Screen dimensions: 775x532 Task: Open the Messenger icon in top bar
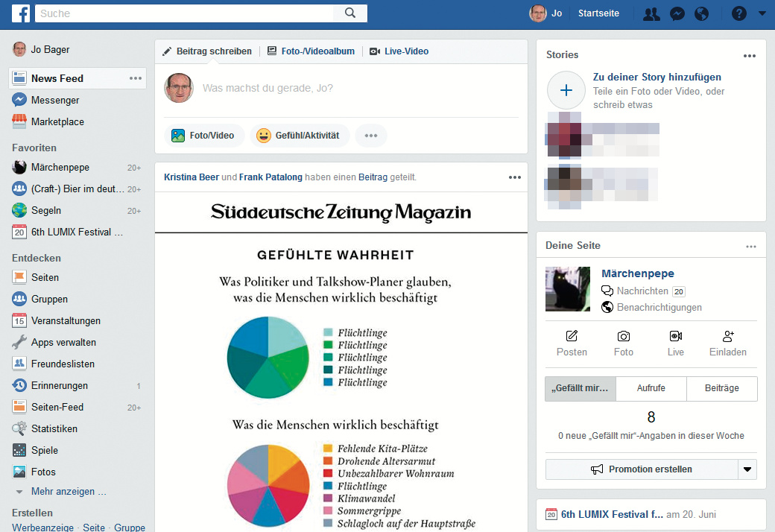coord(677,13)
